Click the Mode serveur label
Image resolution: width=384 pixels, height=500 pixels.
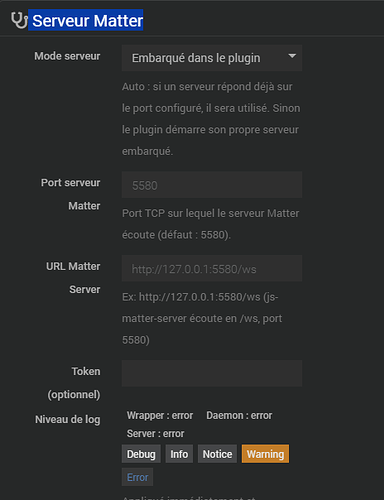(x=67, y=56)
